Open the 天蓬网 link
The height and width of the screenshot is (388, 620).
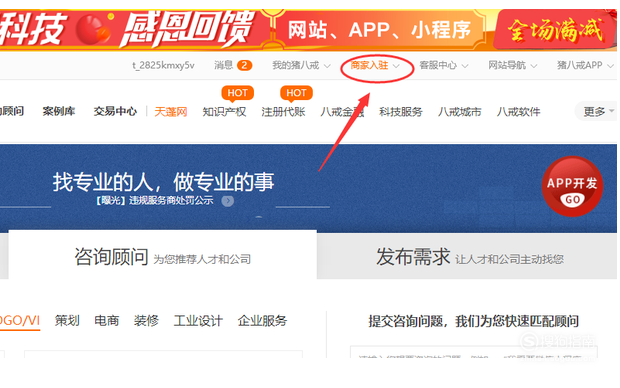170,112
